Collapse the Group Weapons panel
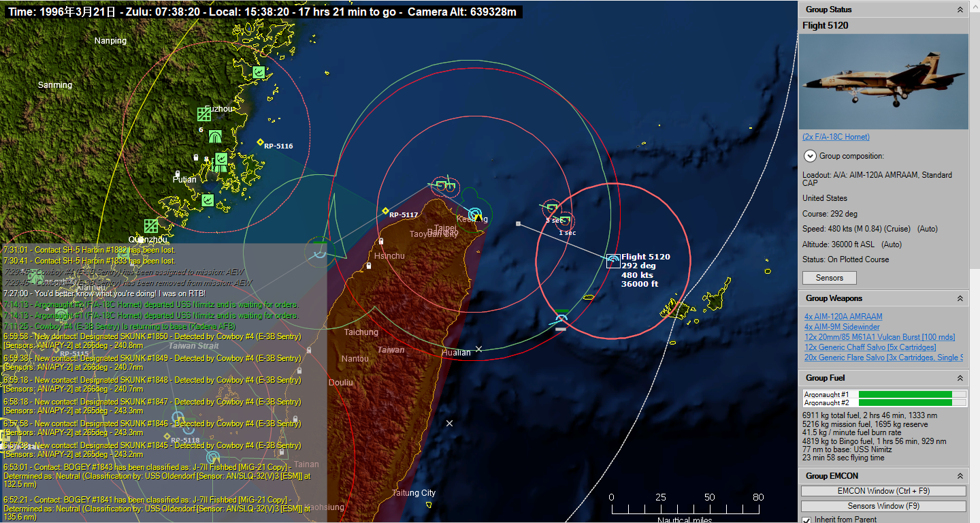980x523 pixels. [x=960, y=298]
